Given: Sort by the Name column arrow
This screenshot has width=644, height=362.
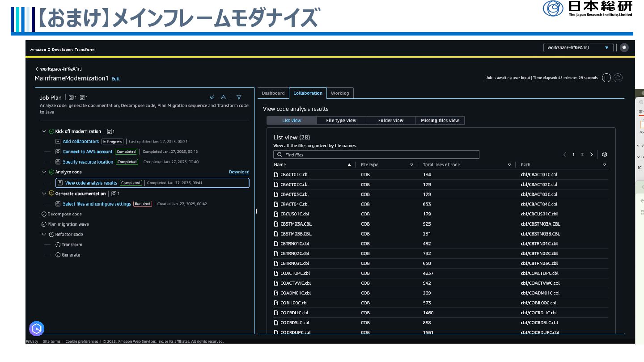Looking at the screenshot, I should (349, 165).
